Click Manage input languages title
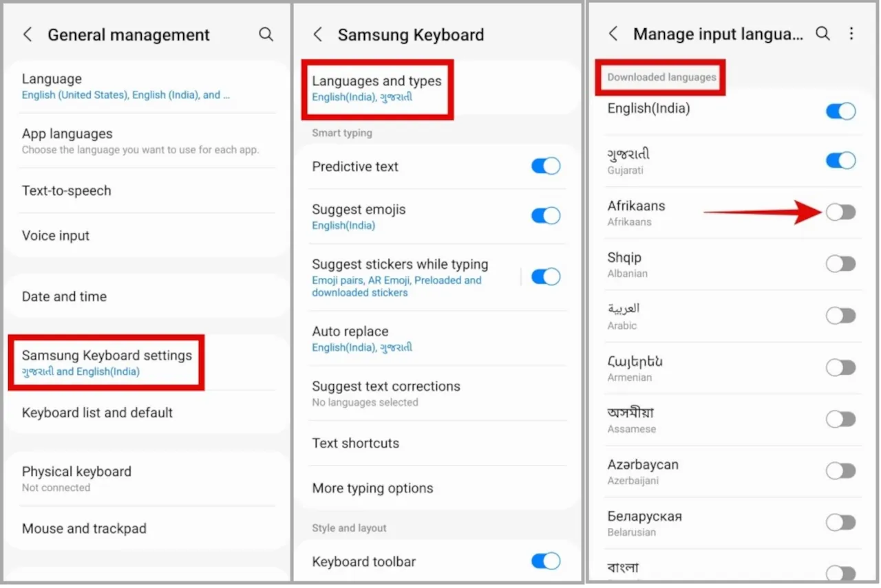Viewport: 881px width, 588px height. 718,34
